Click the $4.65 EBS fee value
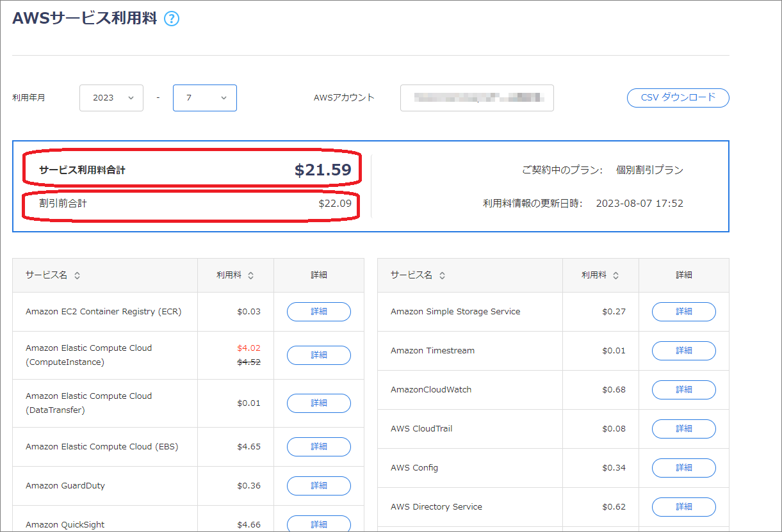Image resolution: width=782 pixels, height=532 pixels. click(248, 447)
